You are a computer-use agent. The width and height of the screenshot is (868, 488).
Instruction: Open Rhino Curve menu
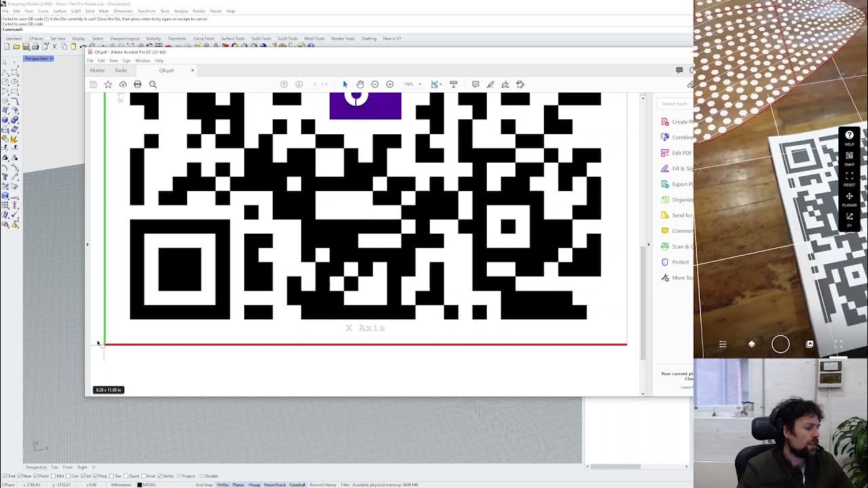pyautogui.click(x=43, y=11)
